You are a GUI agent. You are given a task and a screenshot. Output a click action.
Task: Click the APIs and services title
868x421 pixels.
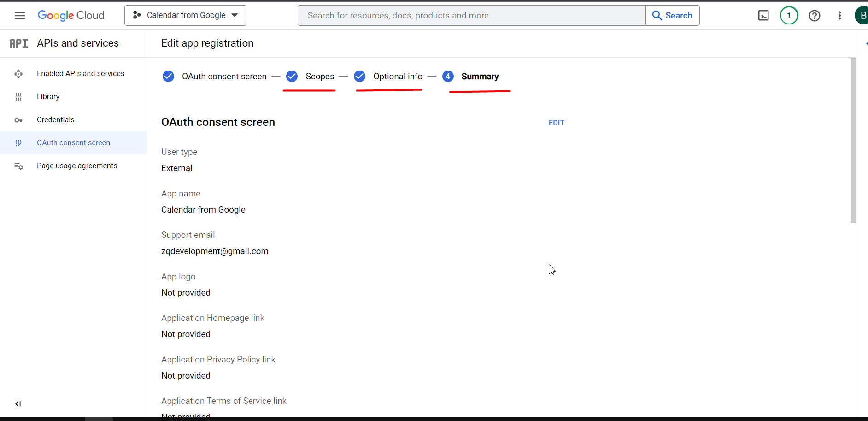point(78,43)
